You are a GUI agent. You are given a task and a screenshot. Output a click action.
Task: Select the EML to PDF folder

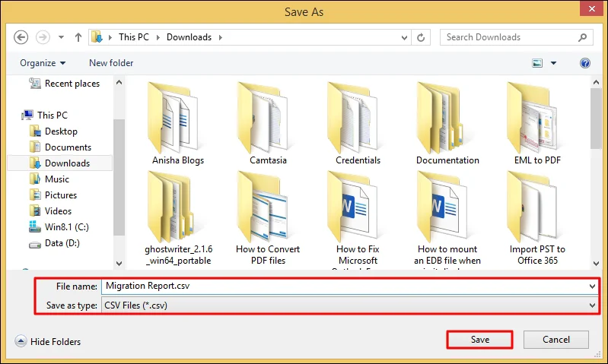click(537, 123)
